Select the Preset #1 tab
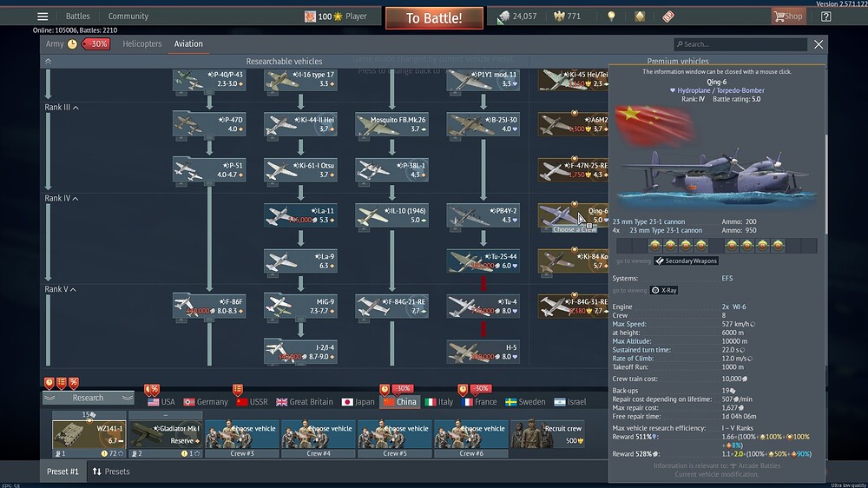 tap(62, 472)
